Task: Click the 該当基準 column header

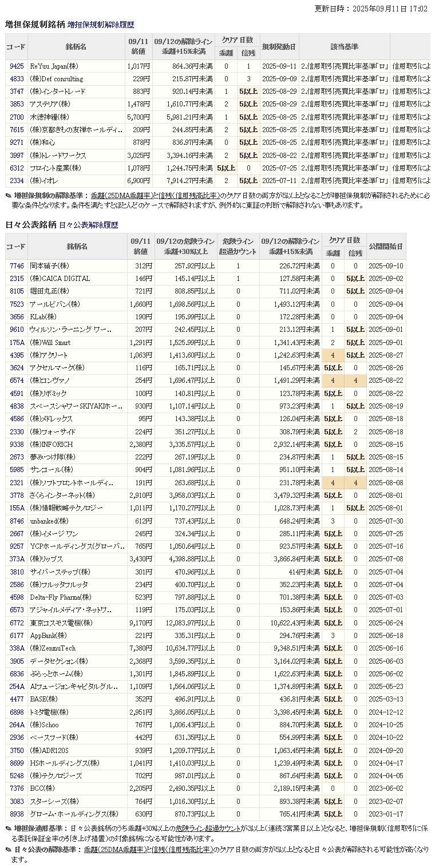Action: pyautogui.click(x=345, y=47)
